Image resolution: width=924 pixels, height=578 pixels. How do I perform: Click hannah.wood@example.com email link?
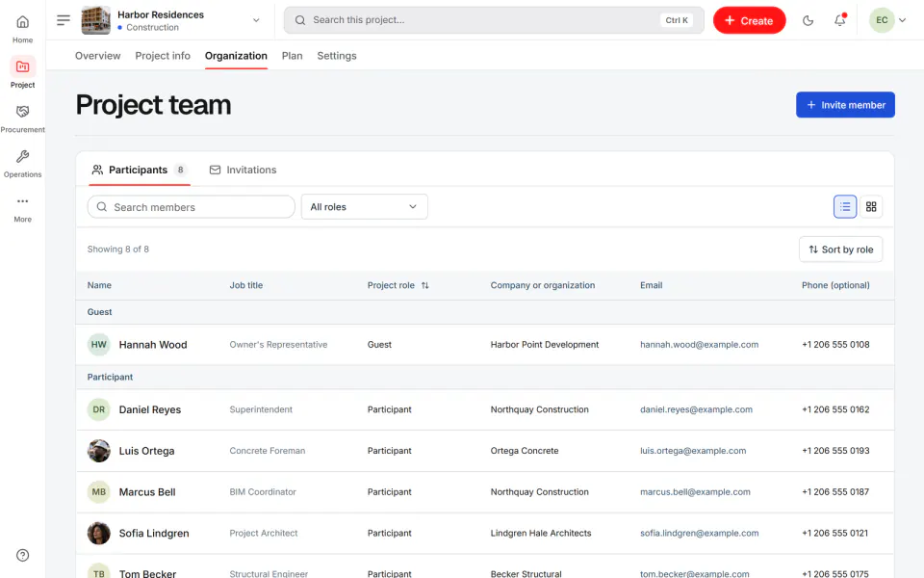(699, 345)
